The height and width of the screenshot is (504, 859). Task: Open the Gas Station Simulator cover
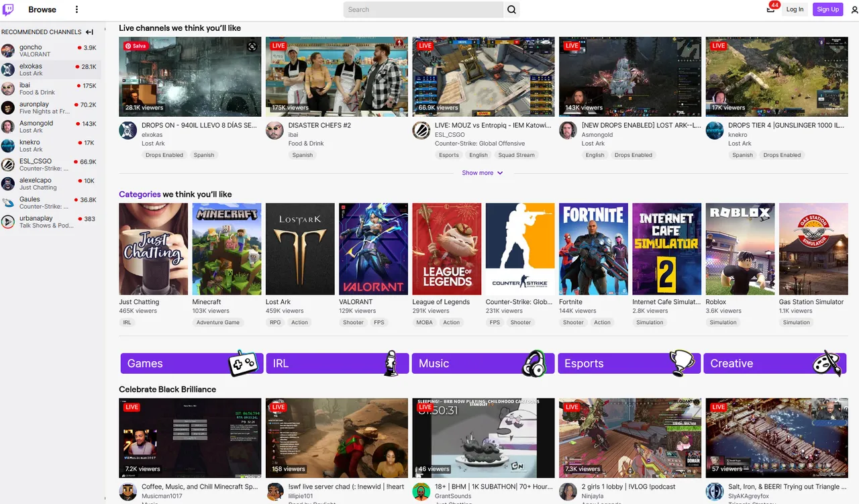pos(813,249)
